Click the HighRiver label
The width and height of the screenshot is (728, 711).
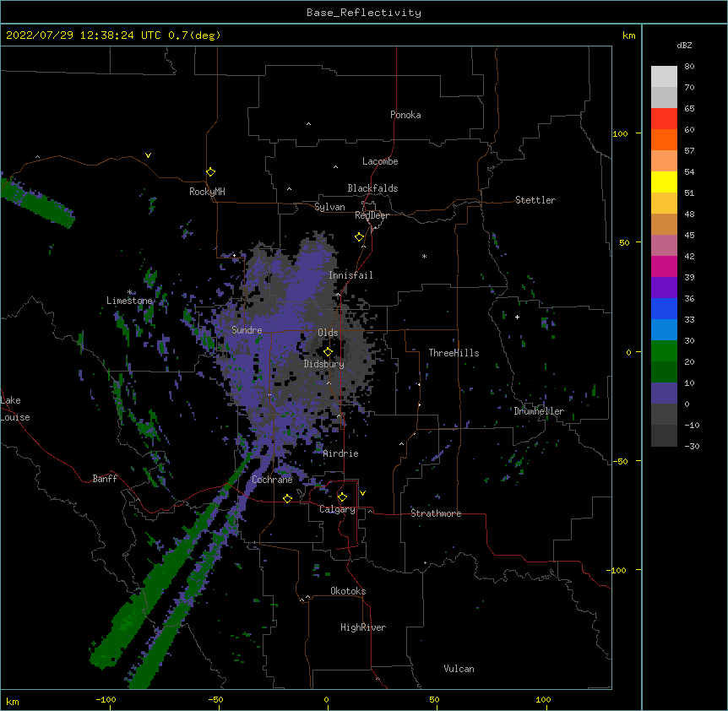363,627
